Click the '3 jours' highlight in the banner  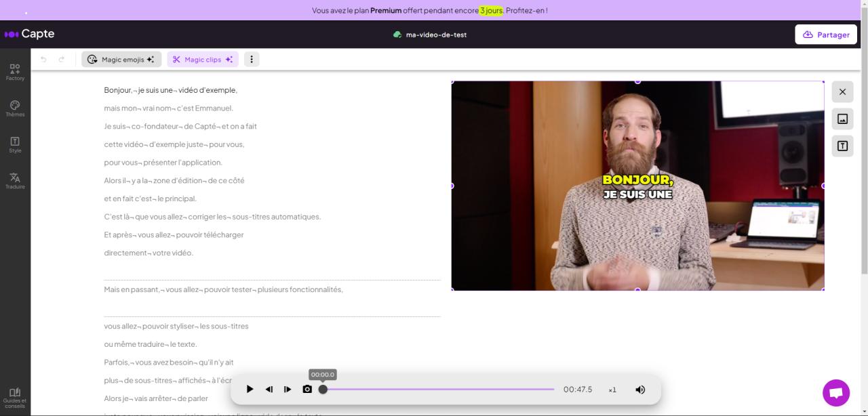click(x=492, y=11)
